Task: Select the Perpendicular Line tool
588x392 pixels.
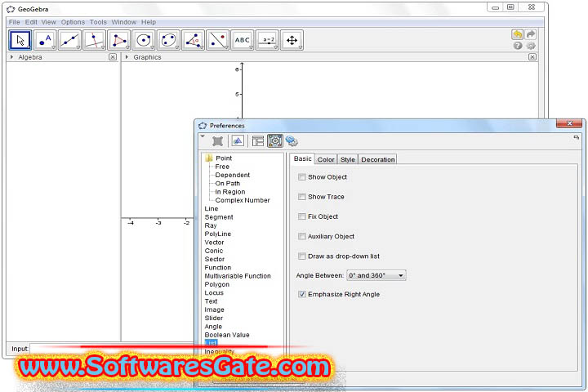Action: (x=95, y=40)
